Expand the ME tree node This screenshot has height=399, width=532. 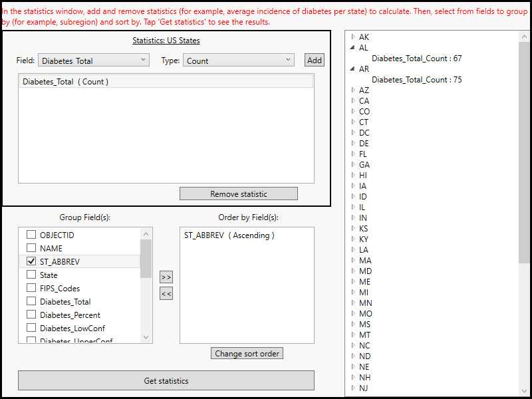pyautogui.click(x=353, y=281)
